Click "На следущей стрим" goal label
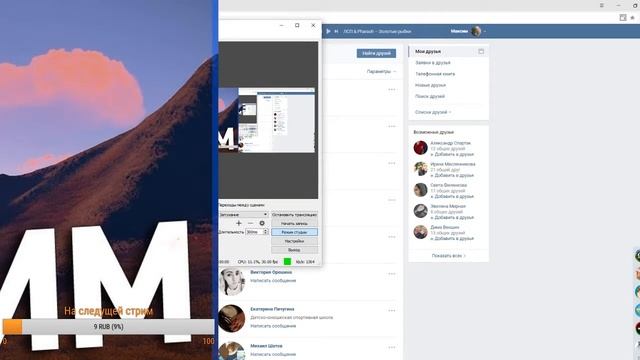 point(109,311)
